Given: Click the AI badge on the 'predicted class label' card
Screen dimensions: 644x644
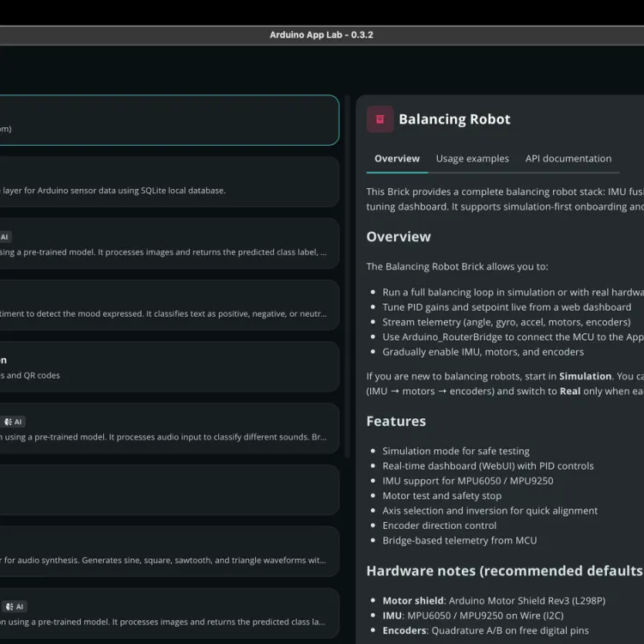Looking at the screenshot, I should coord(5,237).
